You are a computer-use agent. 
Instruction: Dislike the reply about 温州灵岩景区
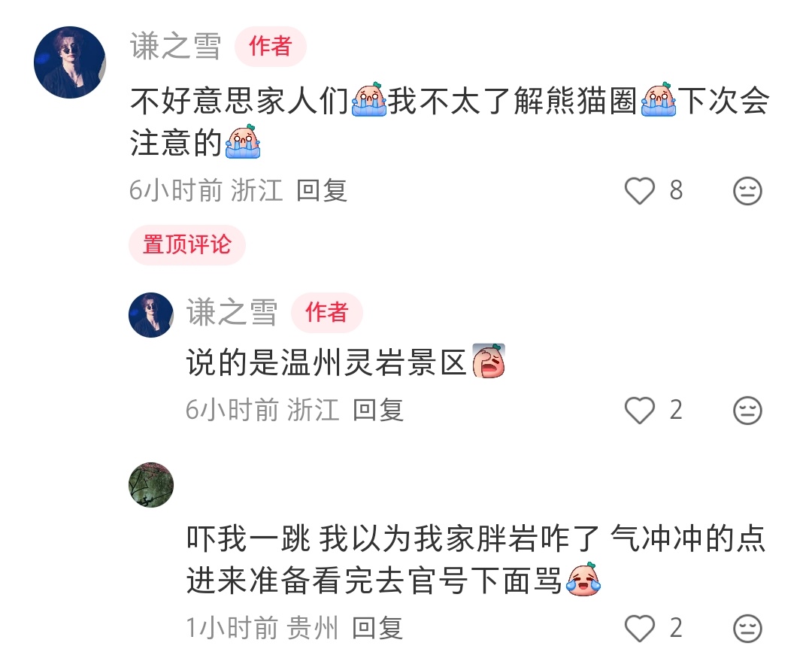[x=747, y=410]
